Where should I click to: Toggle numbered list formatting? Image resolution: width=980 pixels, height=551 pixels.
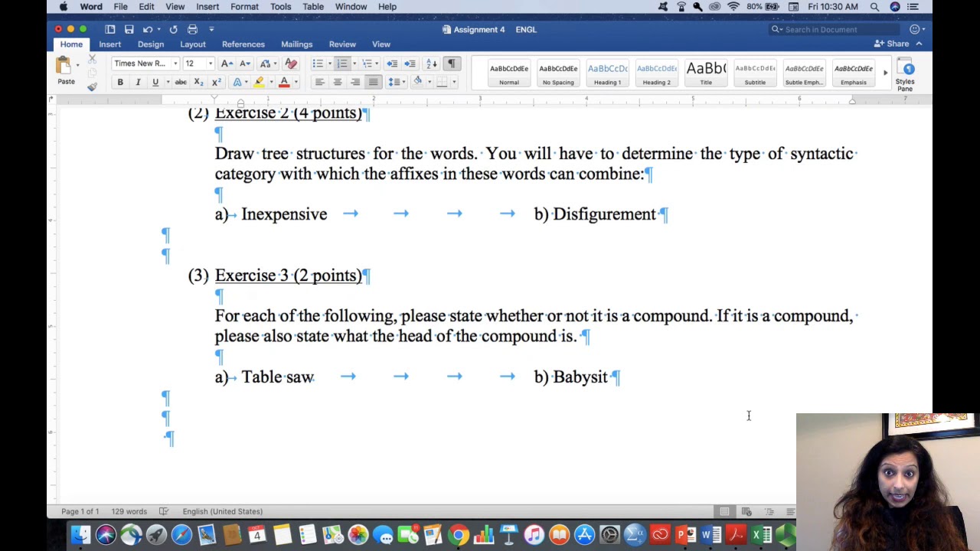click(x=342, y=64)
